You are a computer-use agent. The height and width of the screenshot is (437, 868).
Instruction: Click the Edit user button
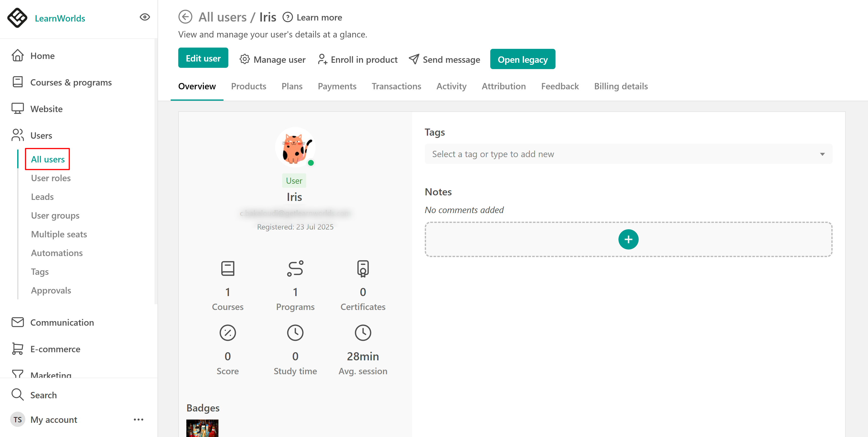203,58
